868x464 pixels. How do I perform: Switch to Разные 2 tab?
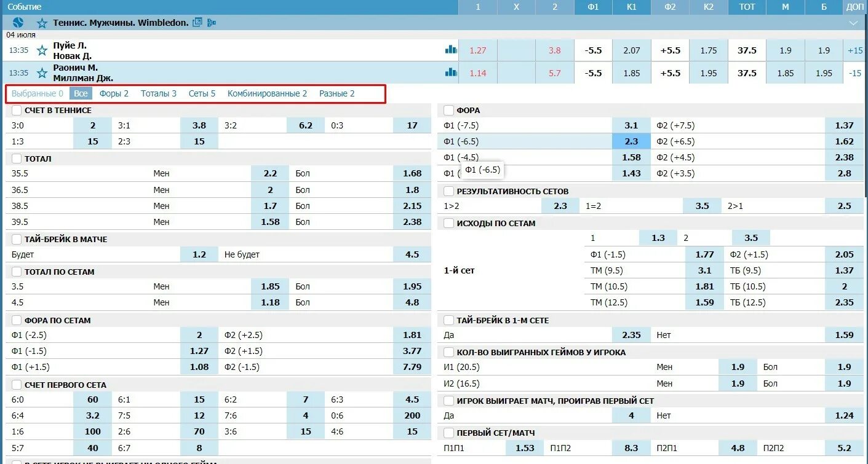[336, 93]
